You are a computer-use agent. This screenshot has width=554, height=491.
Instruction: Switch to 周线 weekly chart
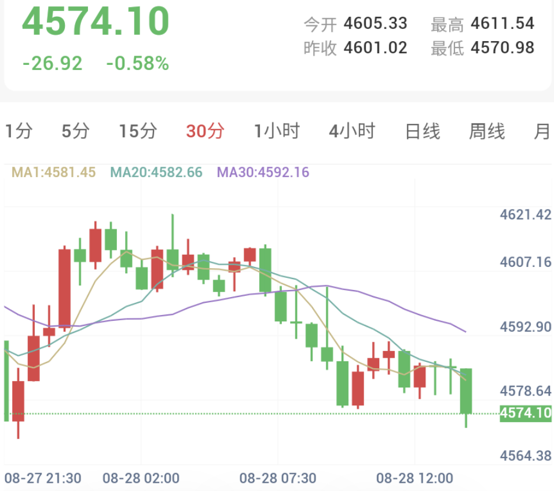[x=487, y=131]
